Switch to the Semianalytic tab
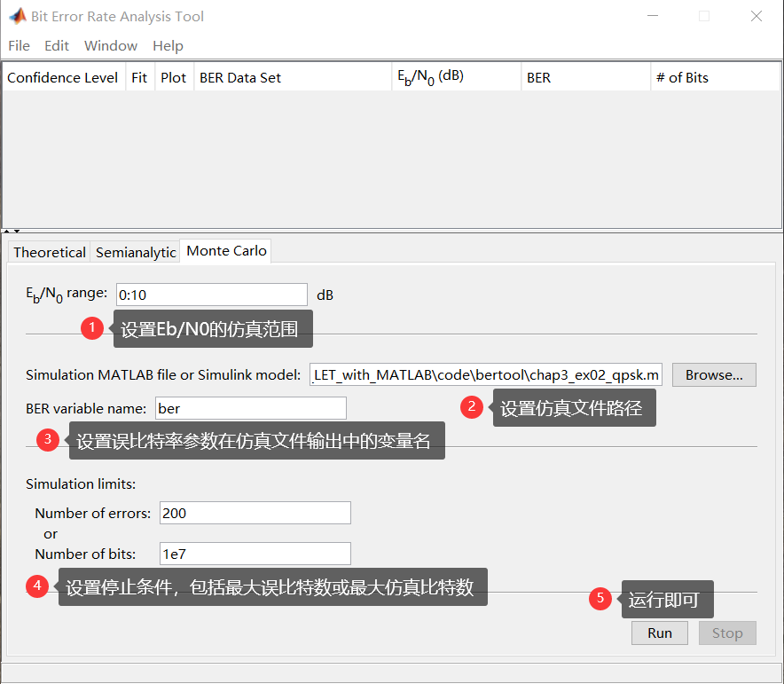 pos(135,252)
